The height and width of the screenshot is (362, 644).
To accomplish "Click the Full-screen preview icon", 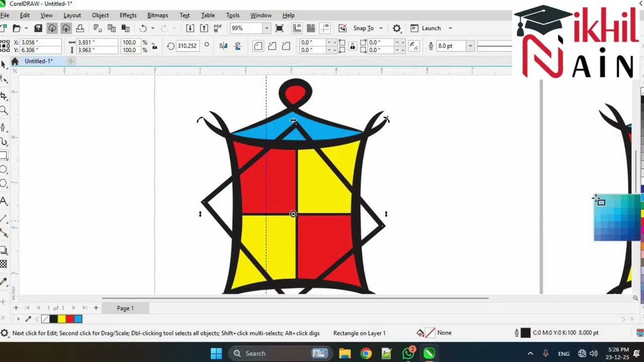I will (279, 29).
